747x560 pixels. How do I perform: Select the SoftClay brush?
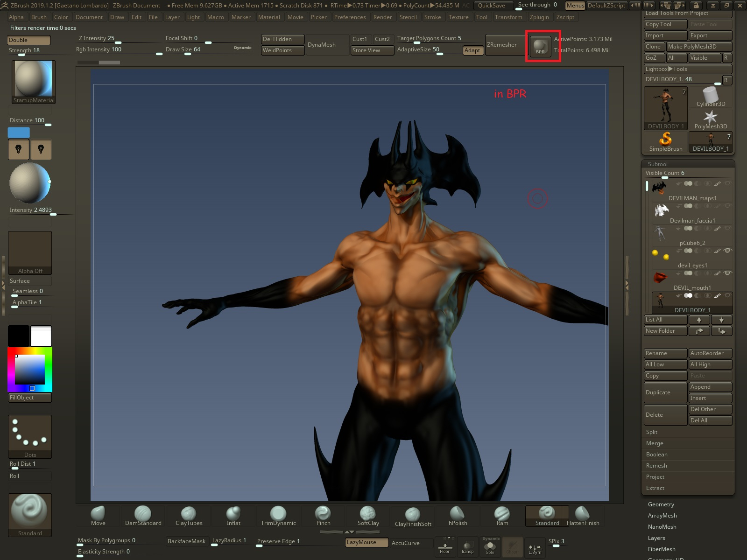pyautogui.click(x=368, y=516)
